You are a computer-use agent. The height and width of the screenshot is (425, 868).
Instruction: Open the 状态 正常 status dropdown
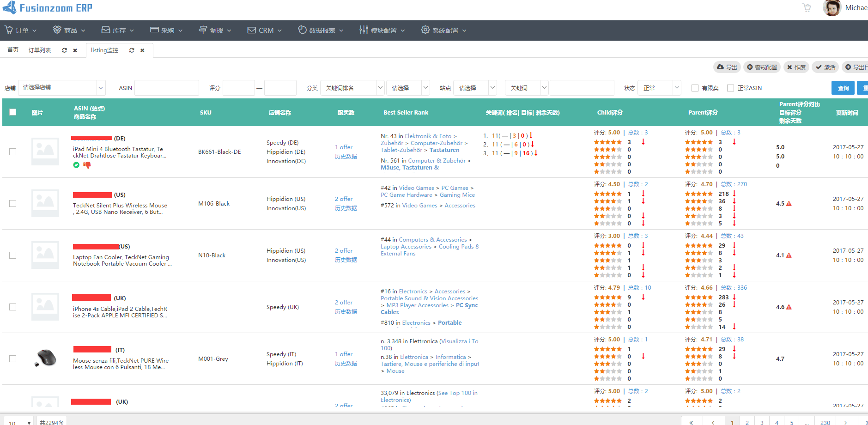[660, 88]
